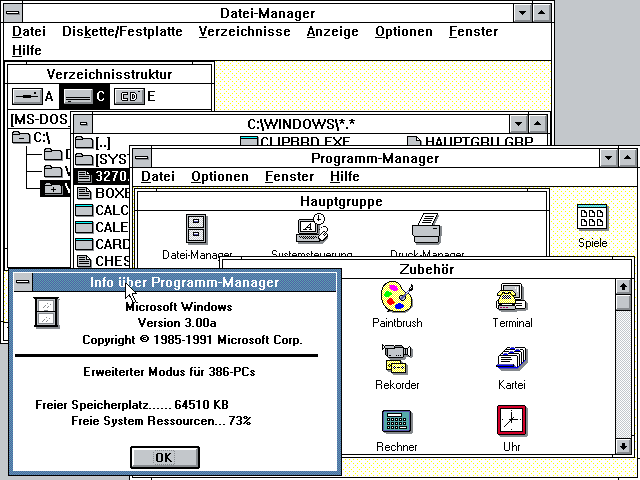Open the Spiele program group icon
Viewport: 640px width, 480px height.
[x=592, y=219]
